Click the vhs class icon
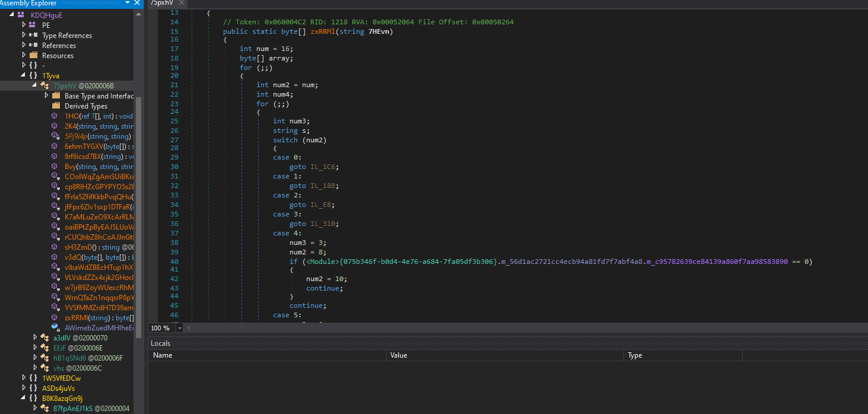The width and height of the screenshot is (868, 414). pos(44,368)
